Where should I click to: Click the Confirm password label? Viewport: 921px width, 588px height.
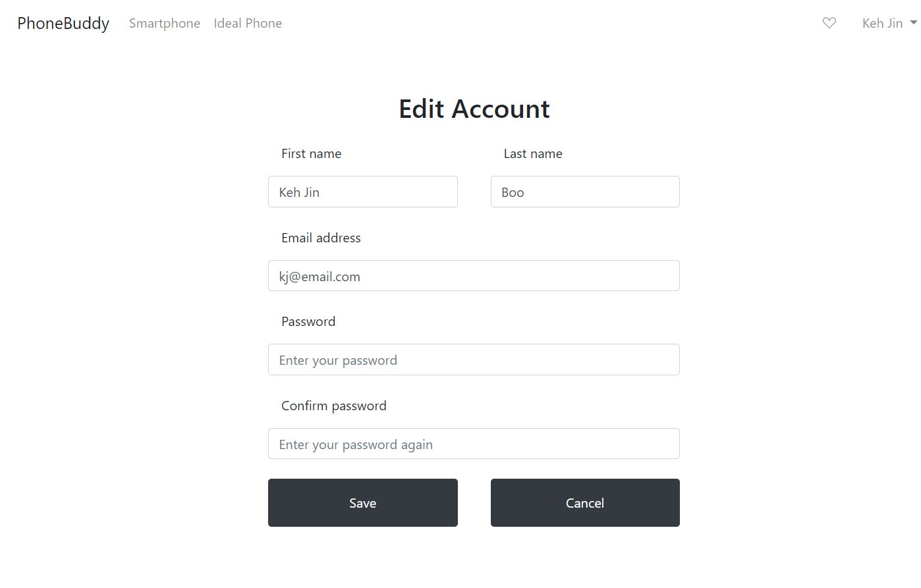pyautogui.click(x=334, y=406)
